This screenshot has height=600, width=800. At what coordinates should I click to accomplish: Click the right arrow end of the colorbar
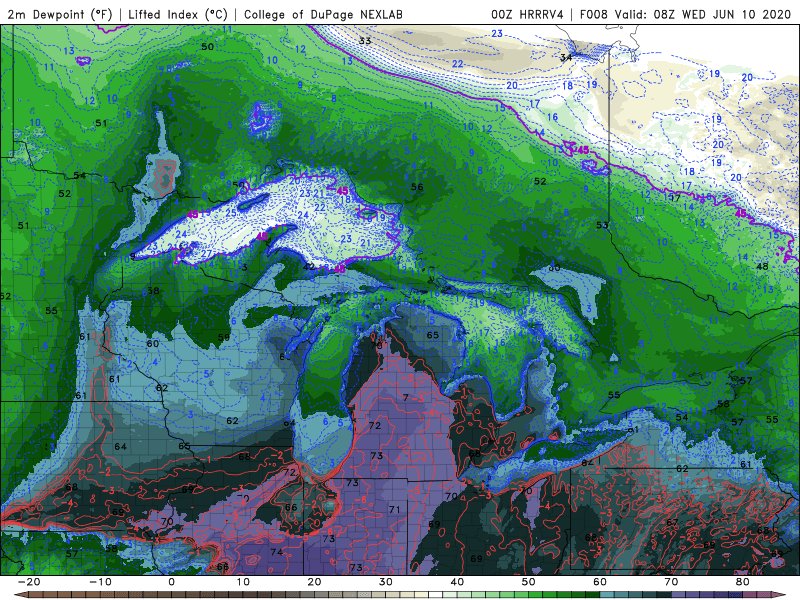(780, 595)
